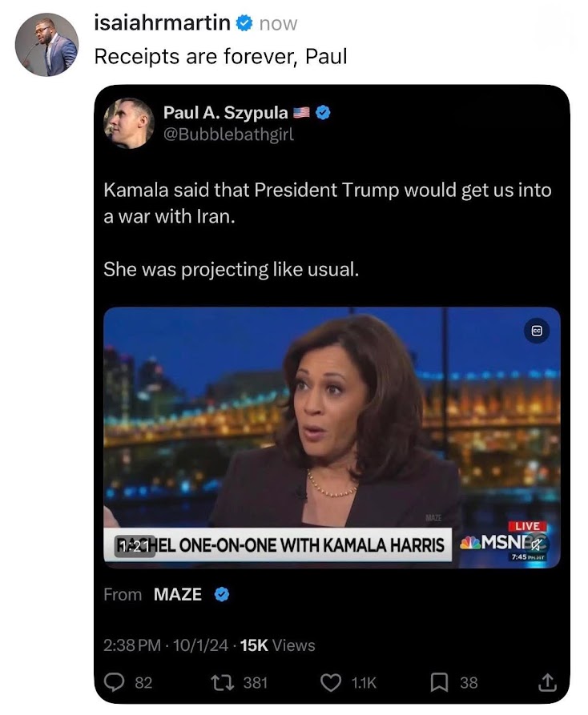Viewport: 588px width, 715px height.
Task: Open the isaiahrmartin username link
Action: click(162, 24)
